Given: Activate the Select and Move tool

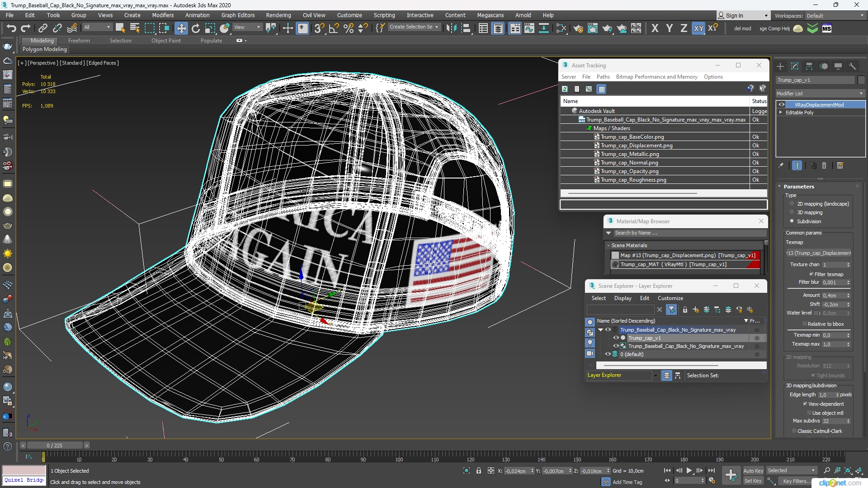Looking at the screenshot, I should coord(181,28).
